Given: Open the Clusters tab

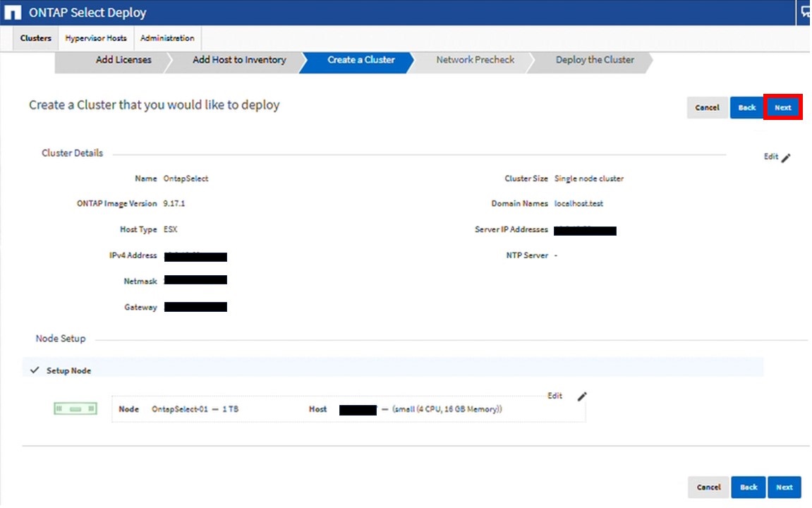Looking at the screenshot, I should [36, 38].
